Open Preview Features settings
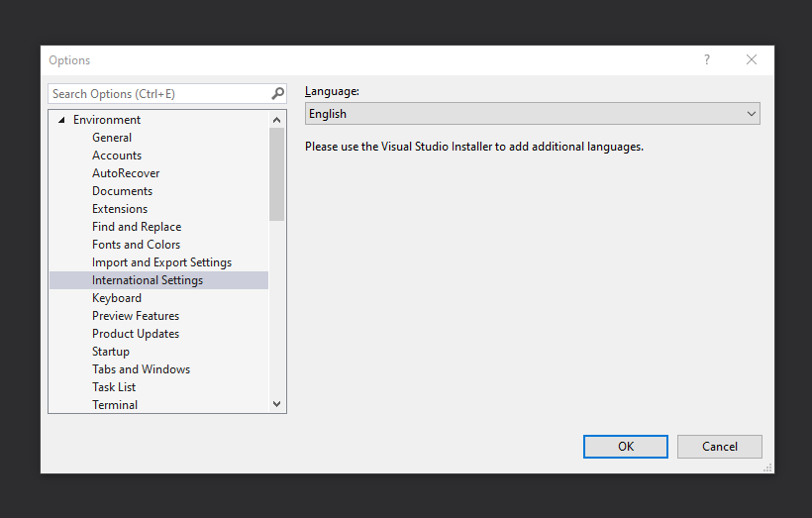812x518 pixels. coord(136,316)
